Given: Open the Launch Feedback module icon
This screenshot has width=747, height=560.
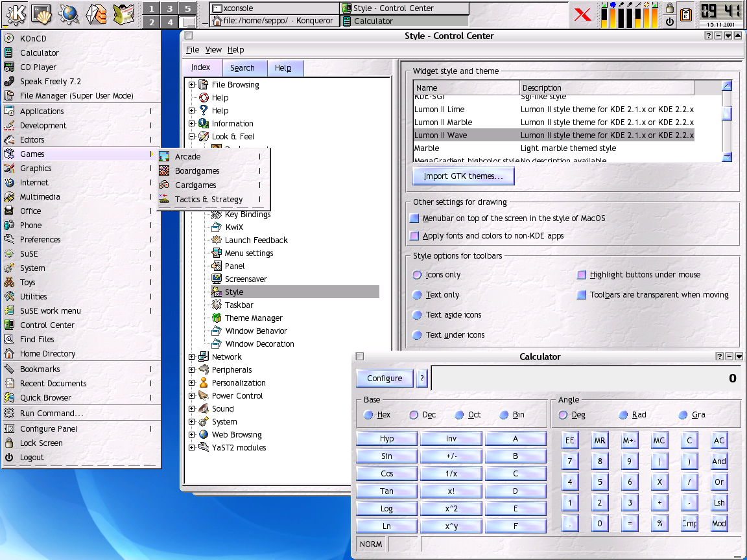Looking at the screenshot, I should pyautogui.click(x=217, y=240).
